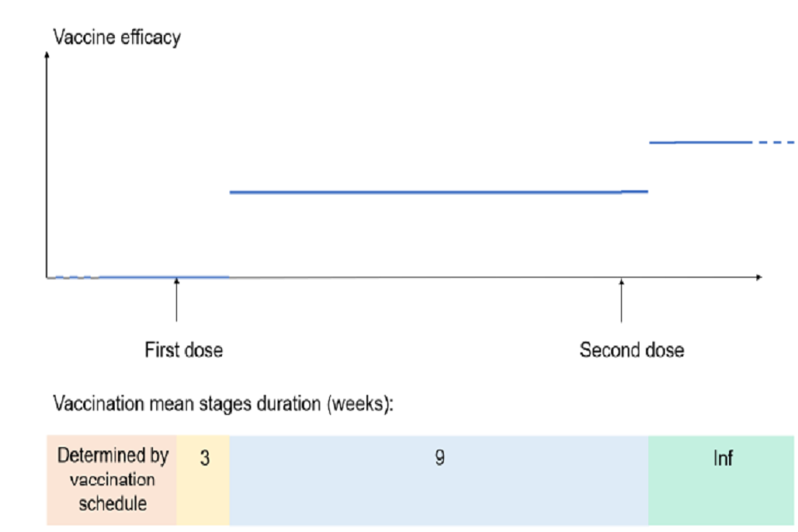Click the dashed baseline segment near the origin
This screenshot has width=798, height=532.
75,276
